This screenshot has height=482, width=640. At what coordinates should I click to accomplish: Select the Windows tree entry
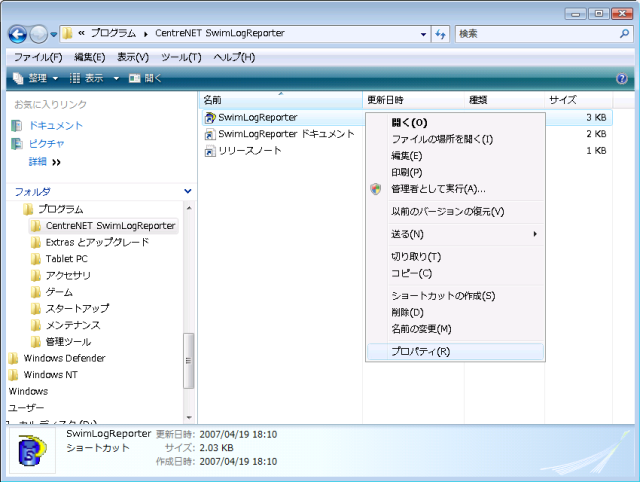pos(28,391)
